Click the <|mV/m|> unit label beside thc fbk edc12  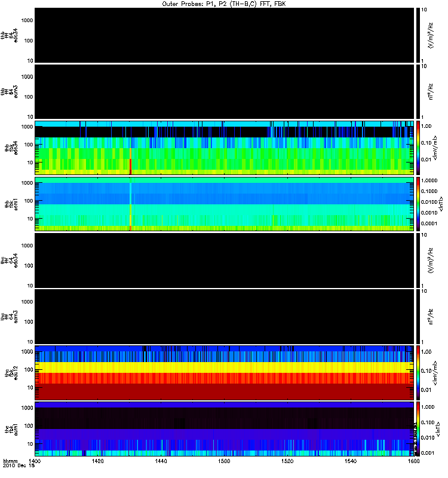[435, 373]
